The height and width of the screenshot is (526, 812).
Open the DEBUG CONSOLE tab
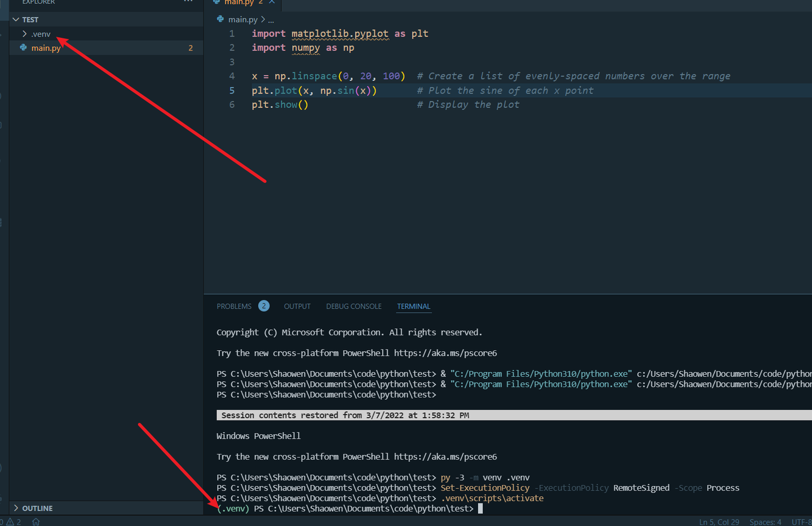tap(354, 306)
